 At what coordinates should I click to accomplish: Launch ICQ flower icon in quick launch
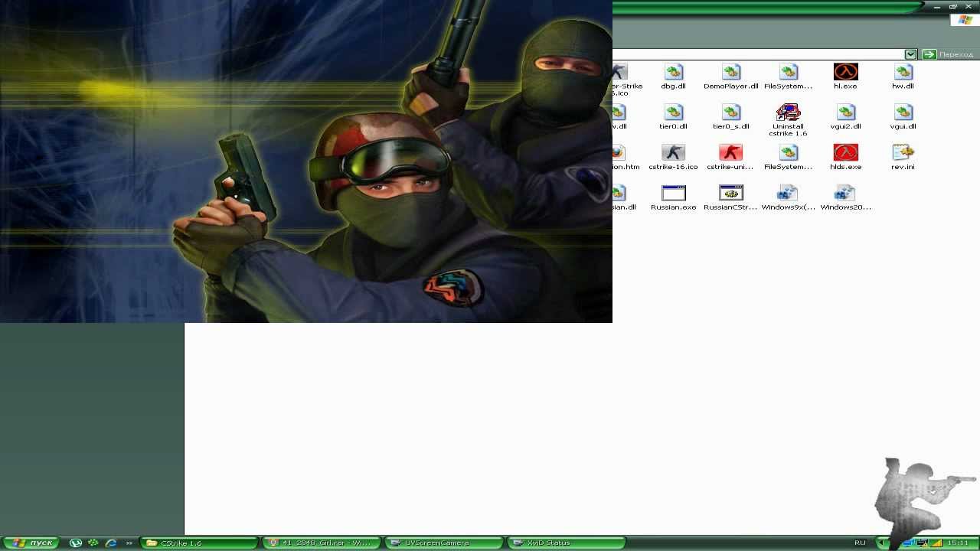pos(93,543)
